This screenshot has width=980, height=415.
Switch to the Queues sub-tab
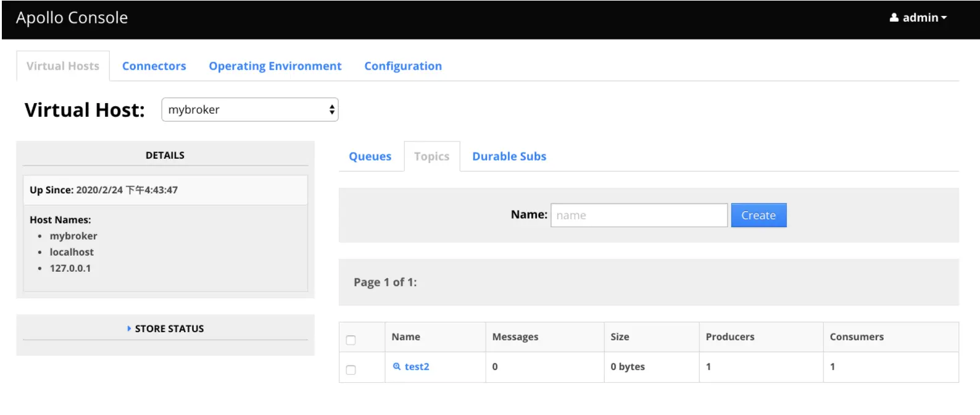[x=370, y=156]
